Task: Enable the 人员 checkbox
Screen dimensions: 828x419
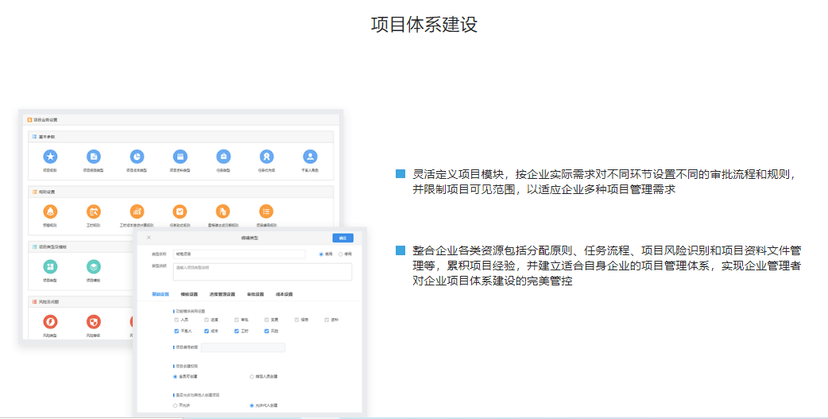Action: (x=176, y=319)
